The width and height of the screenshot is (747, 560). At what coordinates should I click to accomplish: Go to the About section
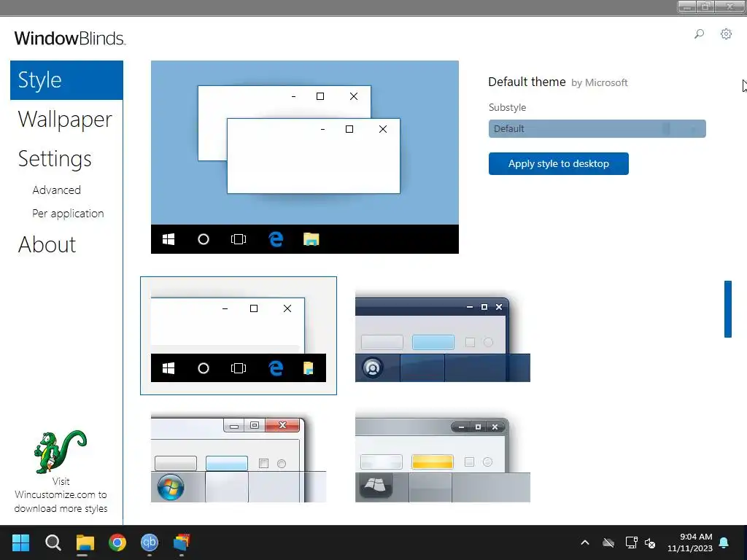pos(47,245)
